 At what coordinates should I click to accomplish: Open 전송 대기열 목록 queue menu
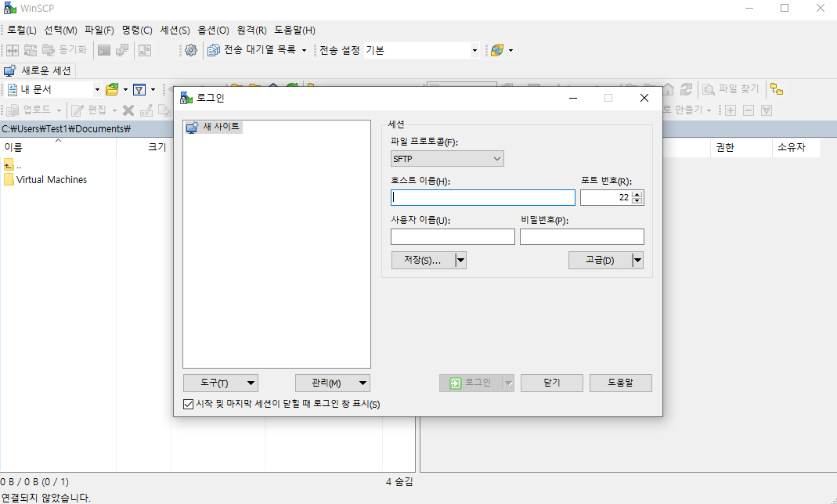(x=257, y=50)
